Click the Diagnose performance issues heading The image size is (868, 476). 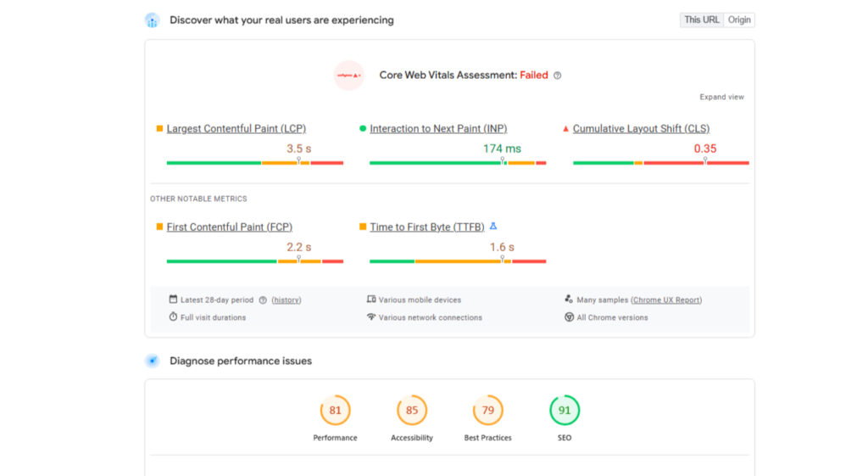(x=241, y=361)
